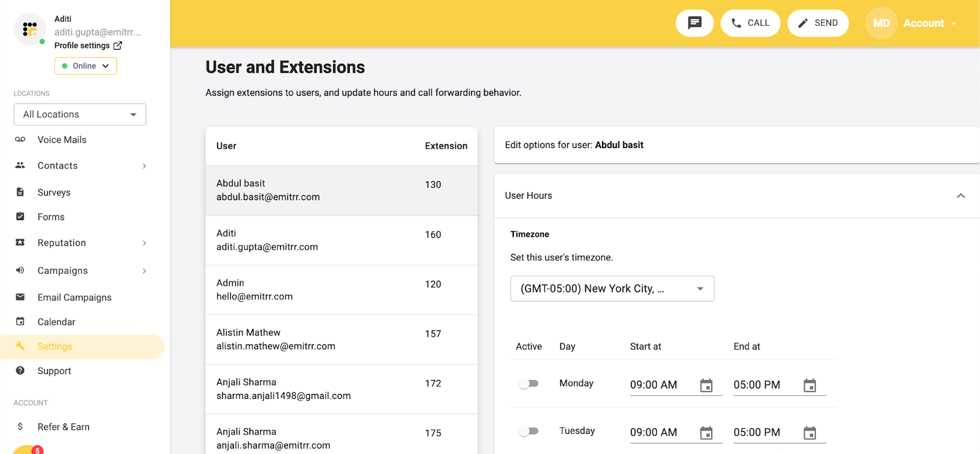Click the Surveys document icon
Image resolution: width=980 pixels, height=454 pixels.
[20, 192]
